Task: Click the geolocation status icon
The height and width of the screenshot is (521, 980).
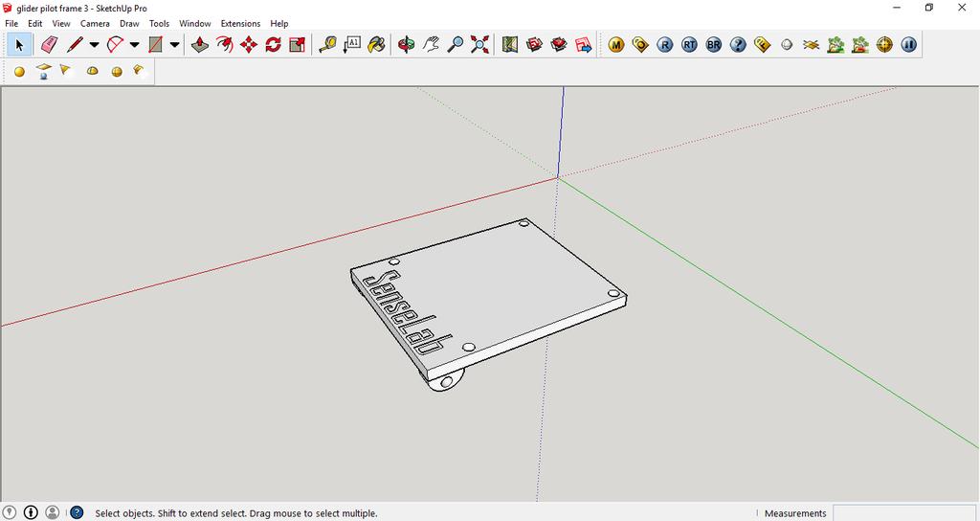Action: click(10, 513)
